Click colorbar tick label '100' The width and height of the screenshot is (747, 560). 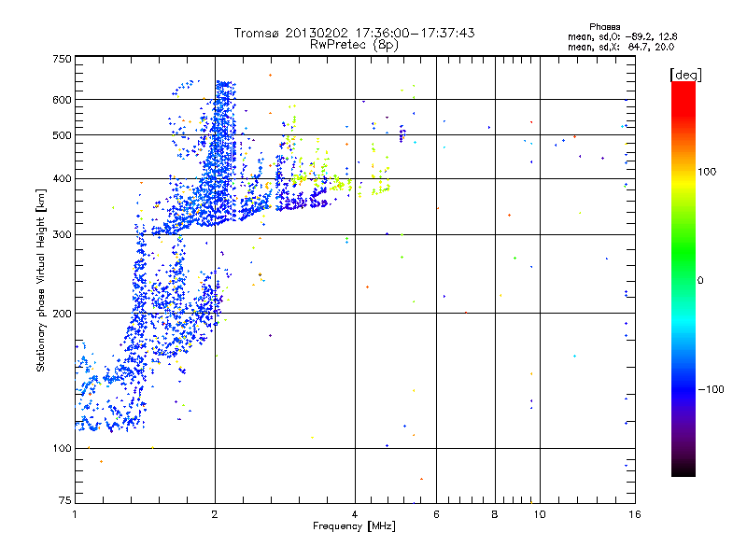click(x=707, y=172)
